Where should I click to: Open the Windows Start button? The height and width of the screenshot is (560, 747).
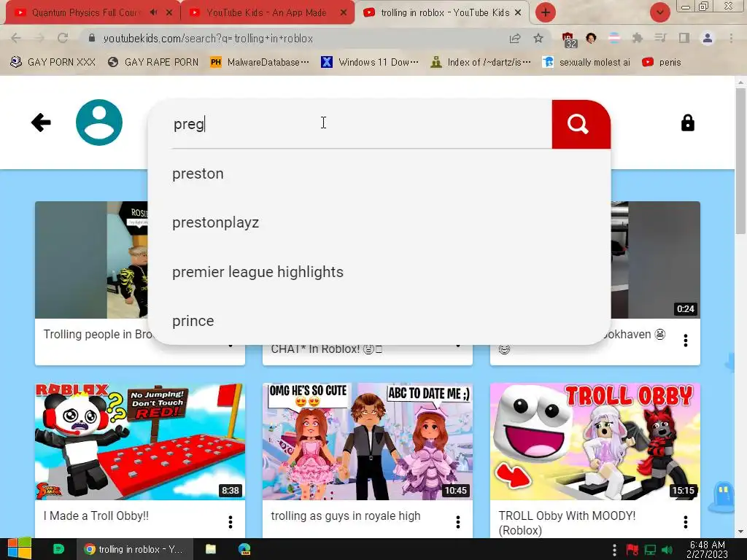[x=19, y=549]
